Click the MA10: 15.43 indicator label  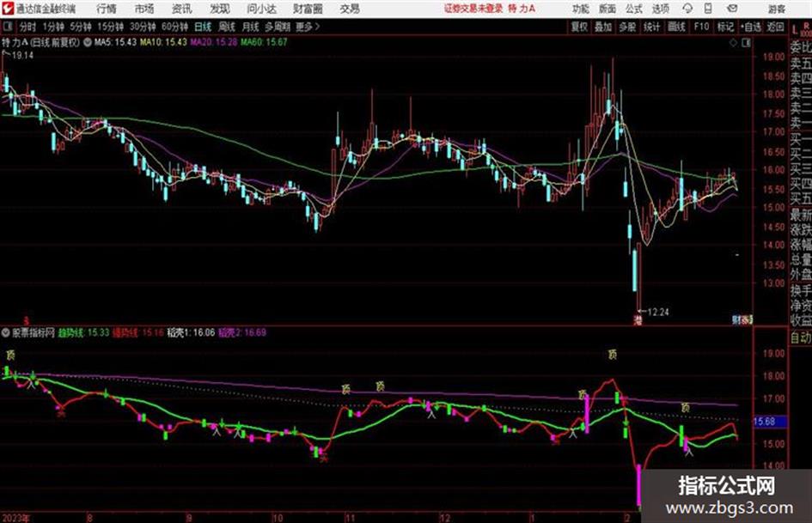163,42
